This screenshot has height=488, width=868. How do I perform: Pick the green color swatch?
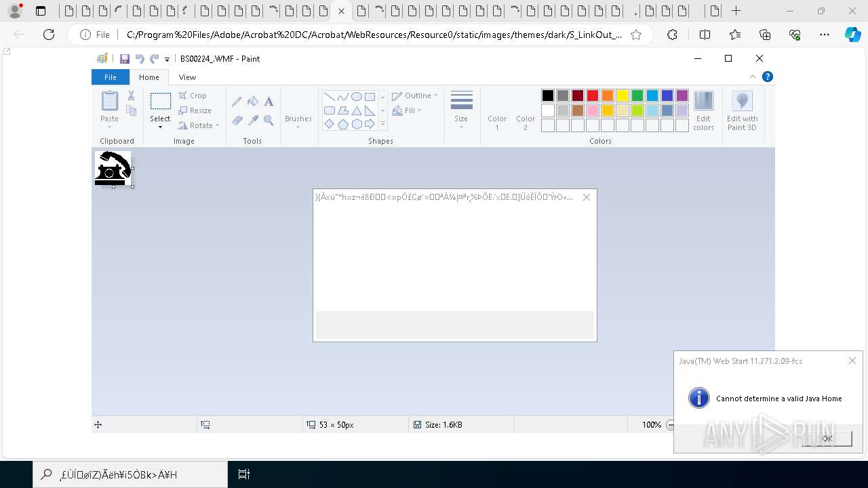637,96
